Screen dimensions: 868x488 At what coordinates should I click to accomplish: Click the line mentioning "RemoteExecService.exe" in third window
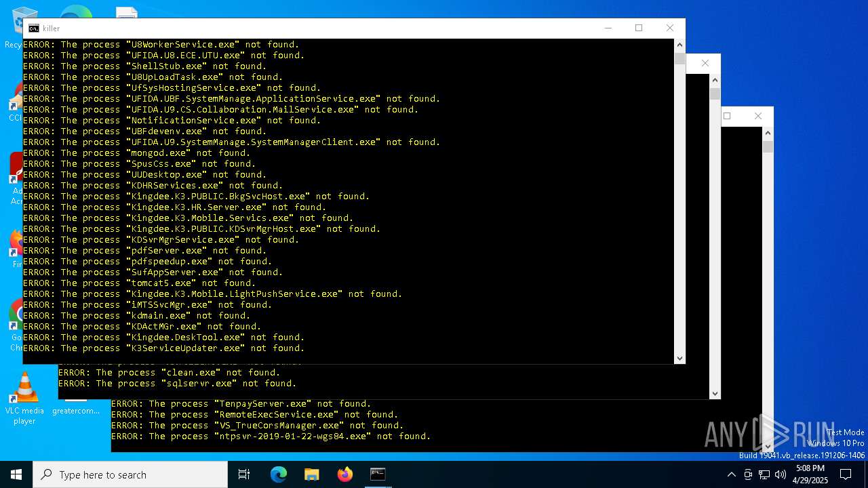[x=255, y=415]
